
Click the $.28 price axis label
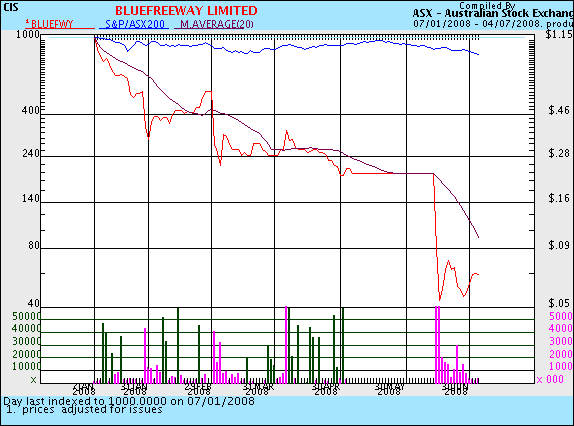click(559, 153)
